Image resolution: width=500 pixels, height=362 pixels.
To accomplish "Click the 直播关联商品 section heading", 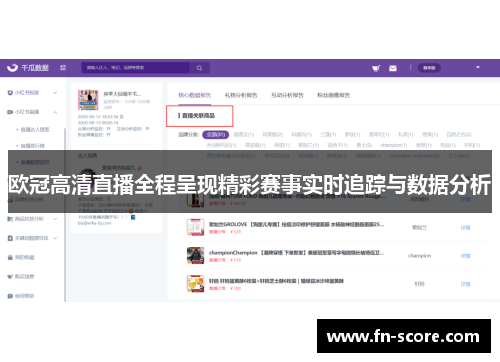I will 198,116.
